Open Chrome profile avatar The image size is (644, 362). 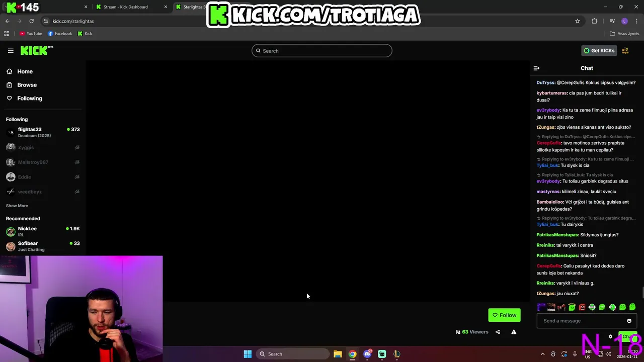click(x=624, y=21)
